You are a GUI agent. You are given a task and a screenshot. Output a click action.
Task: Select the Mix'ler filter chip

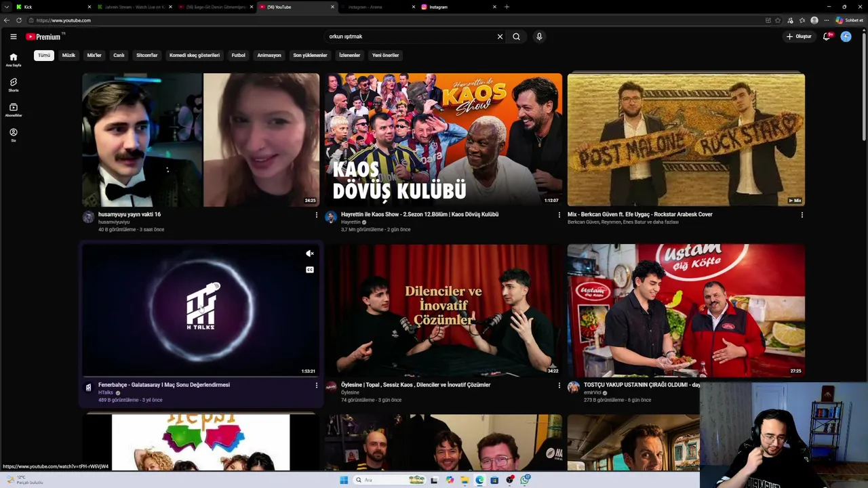pos(94,56)
